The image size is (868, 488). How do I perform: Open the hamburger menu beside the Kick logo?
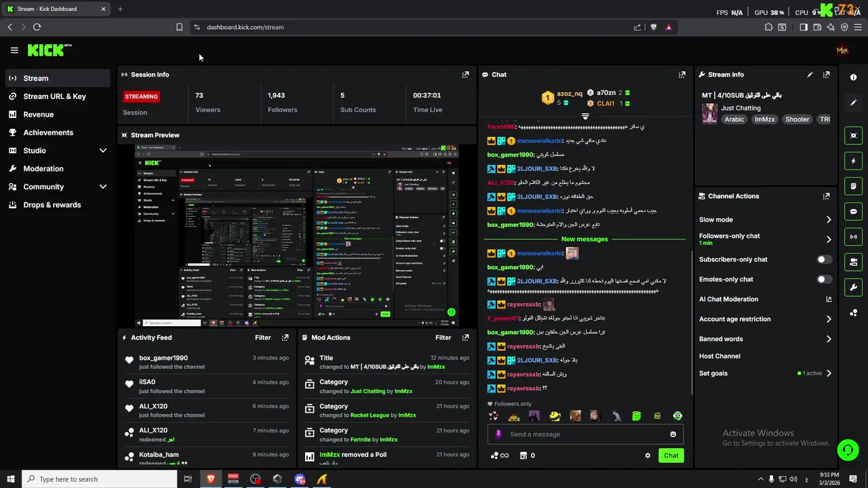pyautogui.click(x=14, y=50)
